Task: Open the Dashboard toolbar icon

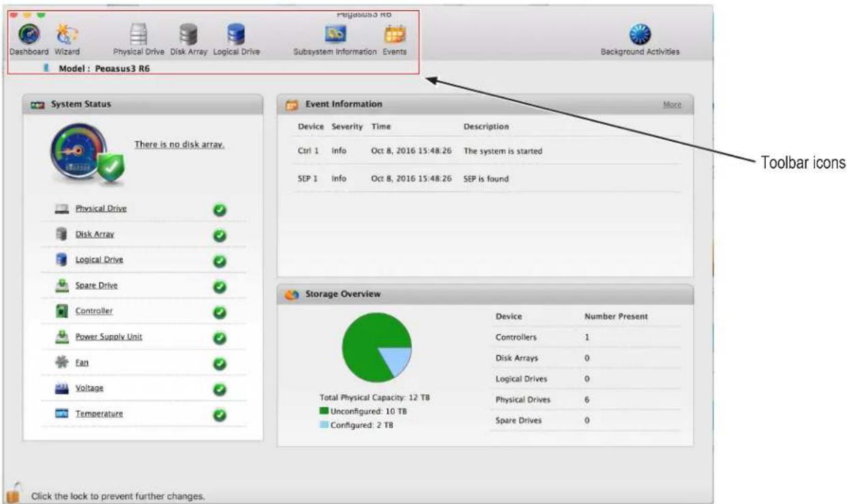Action: (29, 34)
